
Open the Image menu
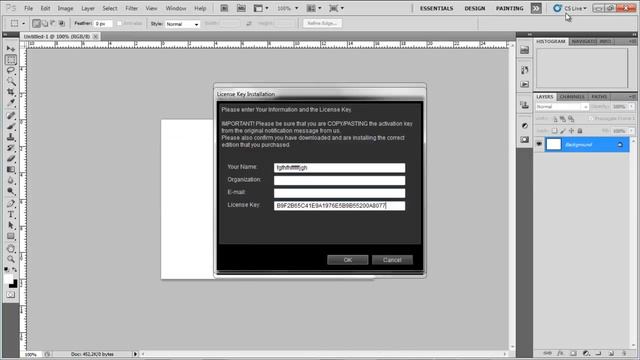(x=65, y=8)
